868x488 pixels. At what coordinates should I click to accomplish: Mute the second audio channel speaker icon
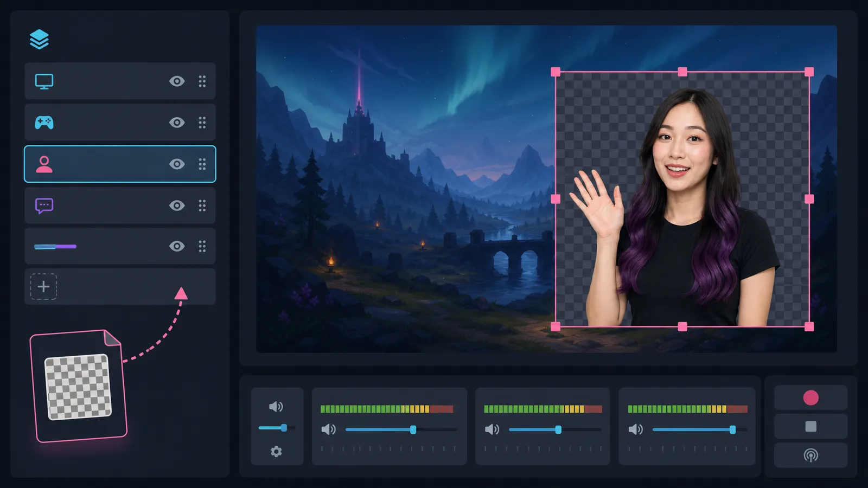click(492, 429)
